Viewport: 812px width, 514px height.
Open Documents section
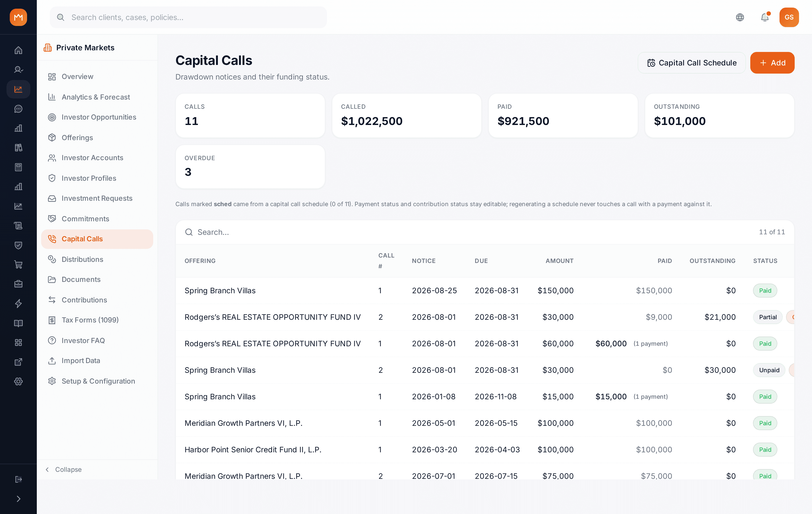tap(97, 279)
